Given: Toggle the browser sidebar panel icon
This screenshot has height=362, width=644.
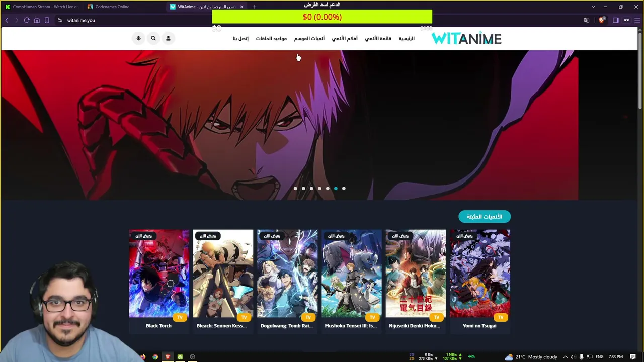Looking at the screenshot, I should pos(615,20).
